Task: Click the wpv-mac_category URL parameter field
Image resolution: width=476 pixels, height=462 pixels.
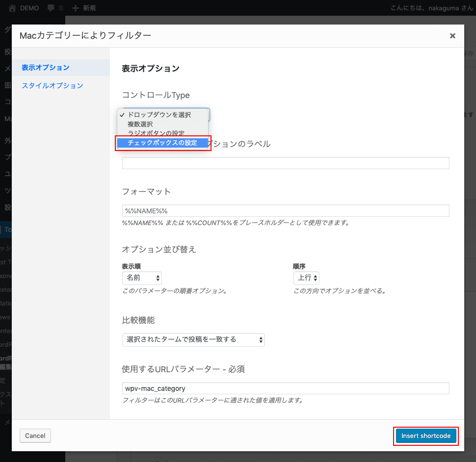Action: [286, 388]
